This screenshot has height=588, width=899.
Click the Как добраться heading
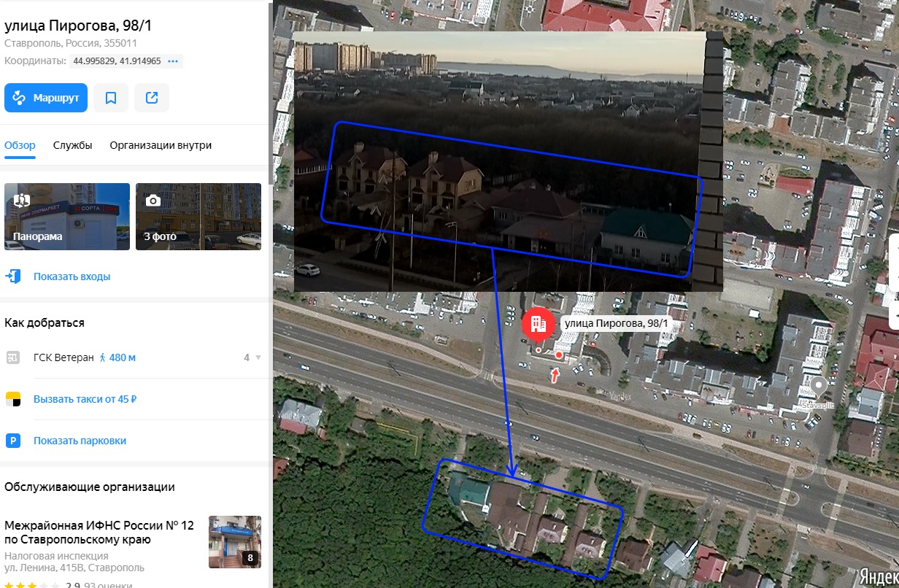pos(45,322)
